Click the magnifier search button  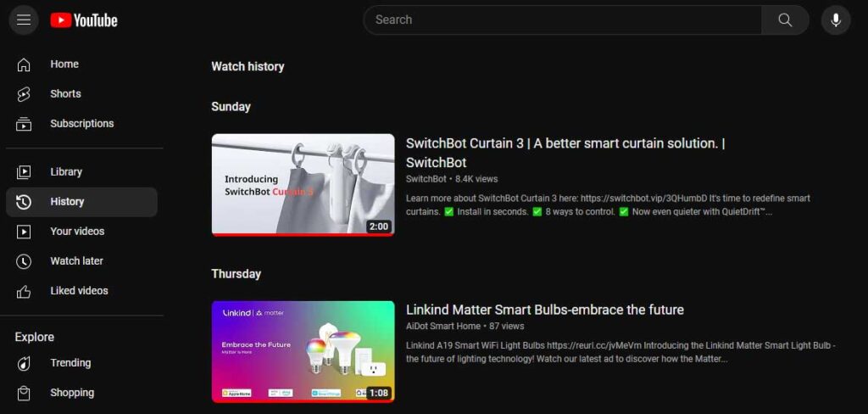tap(785, 20)
